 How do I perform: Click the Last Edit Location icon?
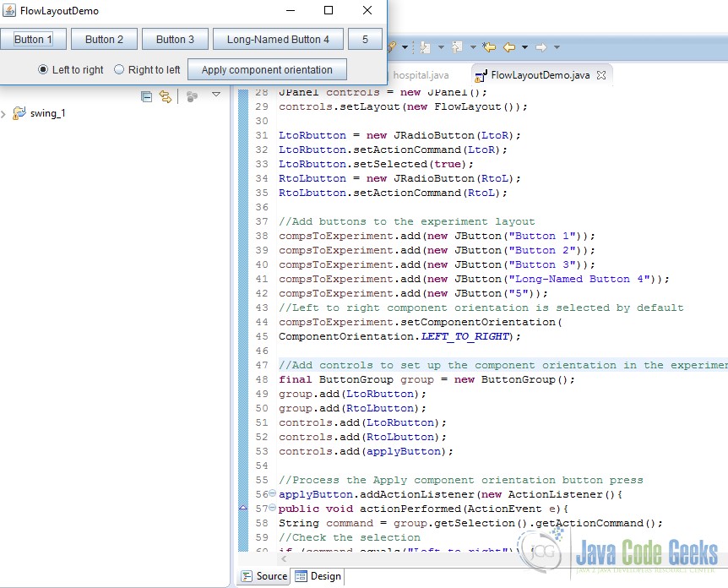point(490,48)
